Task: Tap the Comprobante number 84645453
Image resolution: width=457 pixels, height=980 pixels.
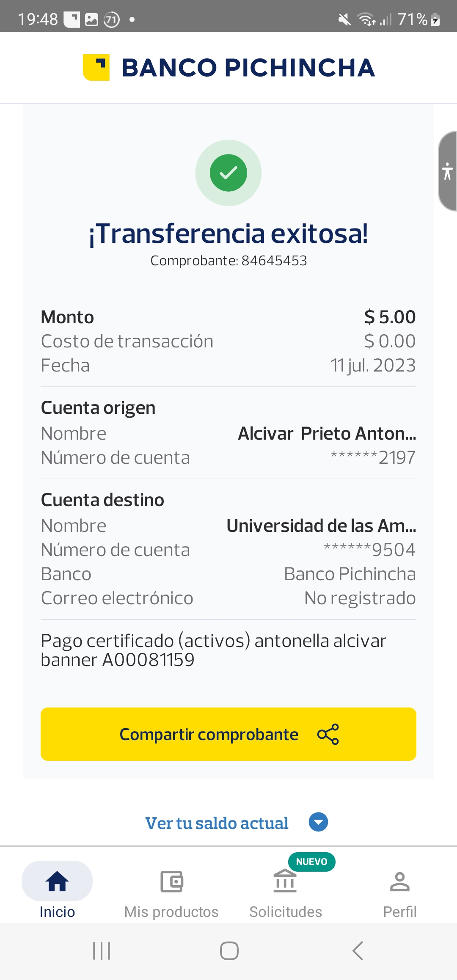Action: pyautogui.click(x=274, y=261)
